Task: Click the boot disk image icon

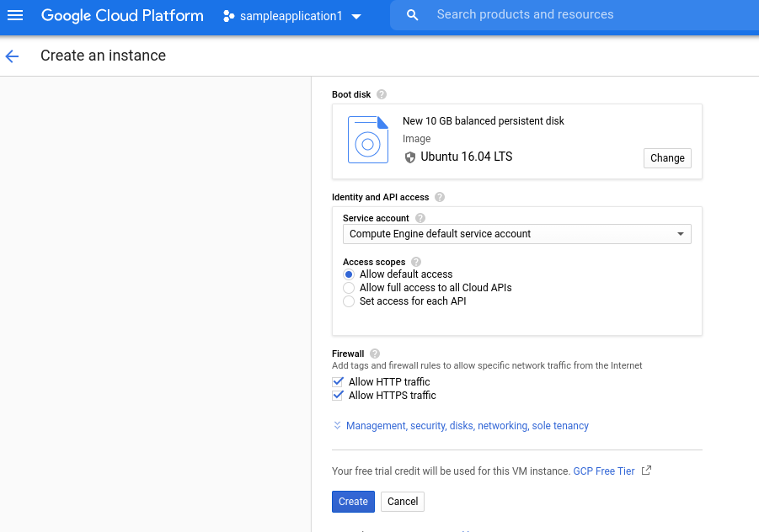Action: click(368, 139)
